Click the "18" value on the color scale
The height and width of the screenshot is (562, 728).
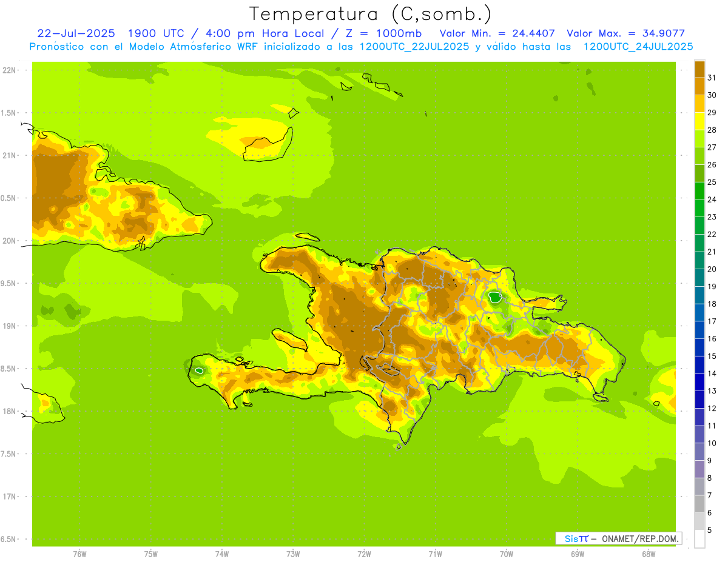point(712,304)
